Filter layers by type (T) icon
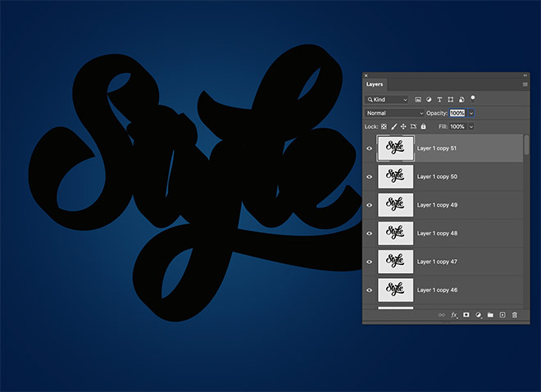The width and height of the screenshot is (541, 392). (440, 99)
